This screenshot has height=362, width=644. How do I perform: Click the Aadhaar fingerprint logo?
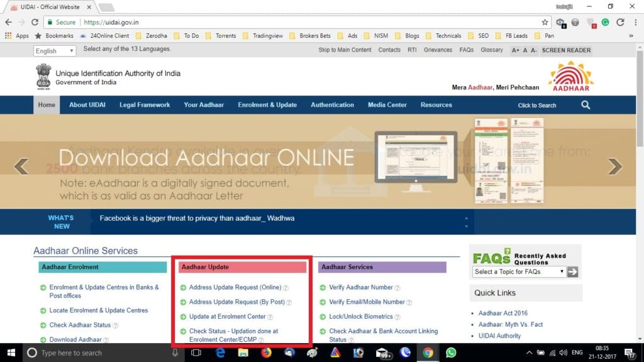tap(569, 76)
